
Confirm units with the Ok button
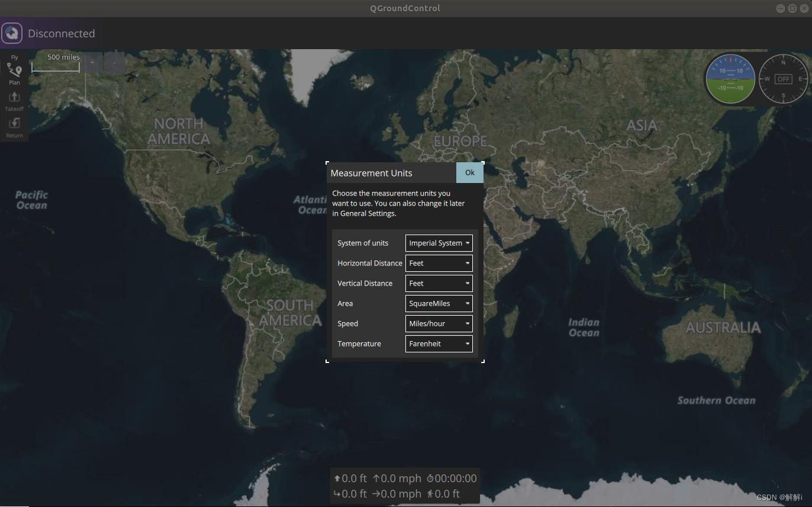(470, 173)
